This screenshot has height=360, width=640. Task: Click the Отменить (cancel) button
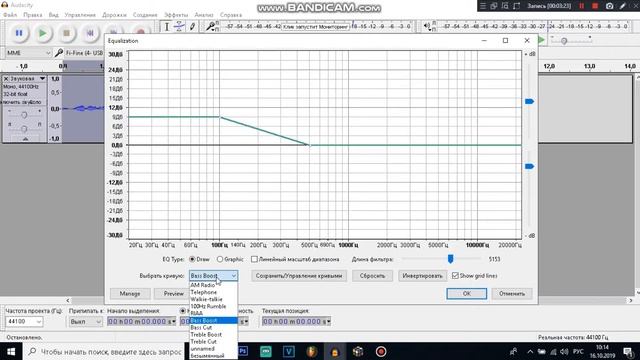coord(512,293)
